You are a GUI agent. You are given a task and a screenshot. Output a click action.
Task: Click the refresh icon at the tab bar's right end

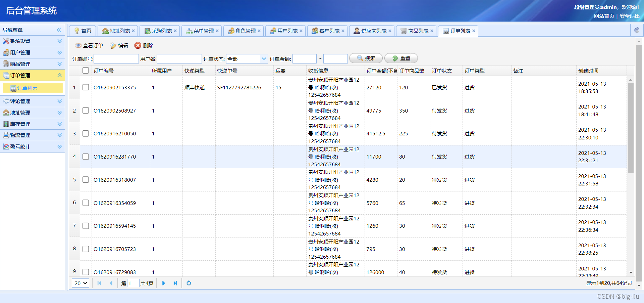pos(637,30)
